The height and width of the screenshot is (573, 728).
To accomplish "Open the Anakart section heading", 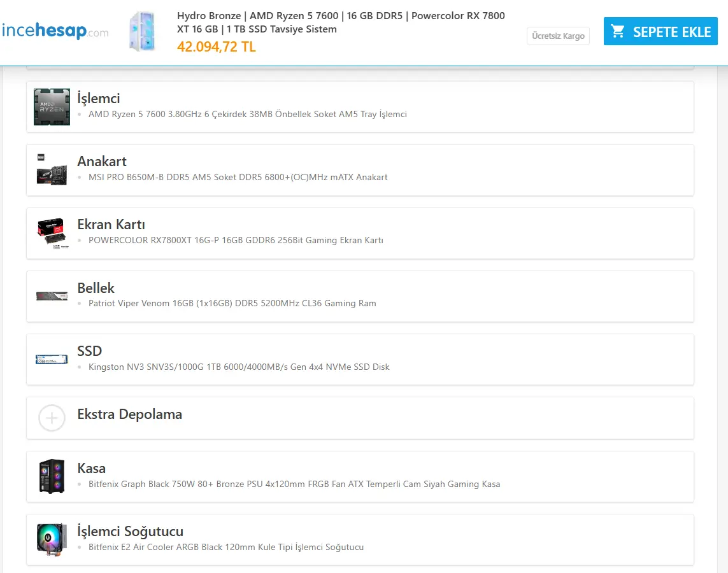I will click(x=102, y=162).
